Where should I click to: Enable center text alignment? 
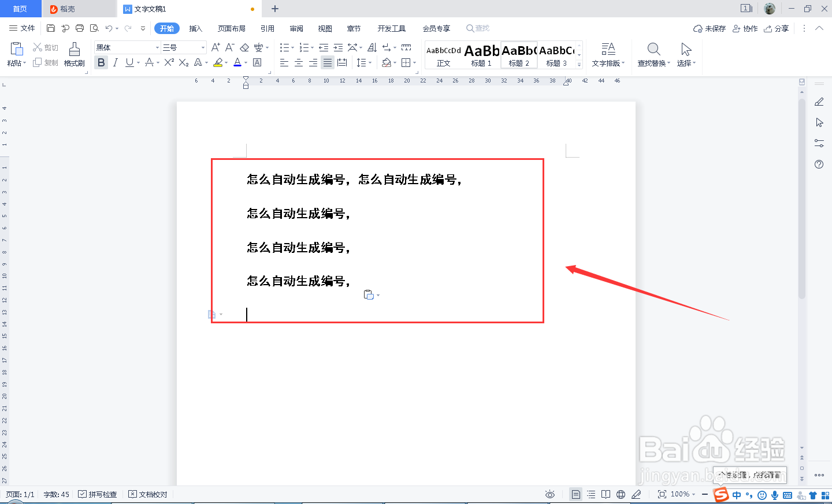pos(298,62)
